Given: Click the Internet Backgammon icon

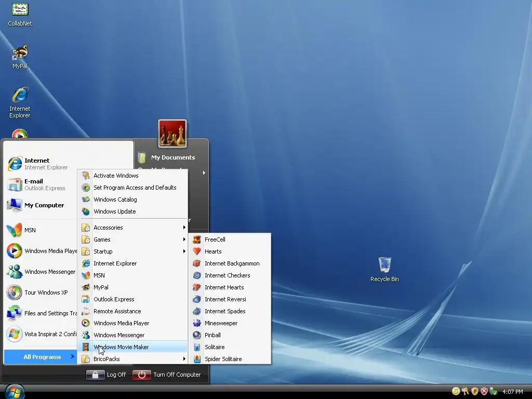Looking at the screenshot, I should click(x=197, y=263).
